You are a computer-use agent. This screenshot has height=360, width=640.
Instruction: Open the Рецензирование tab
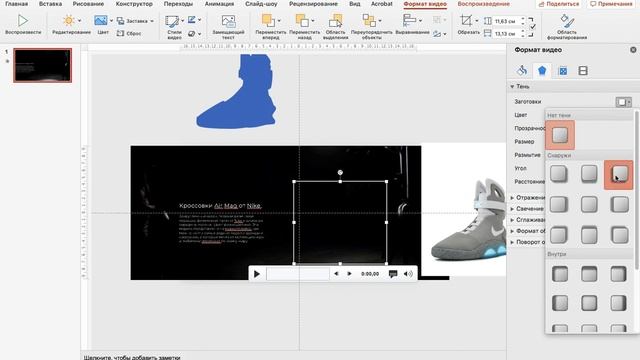click(x=313, y=4)
